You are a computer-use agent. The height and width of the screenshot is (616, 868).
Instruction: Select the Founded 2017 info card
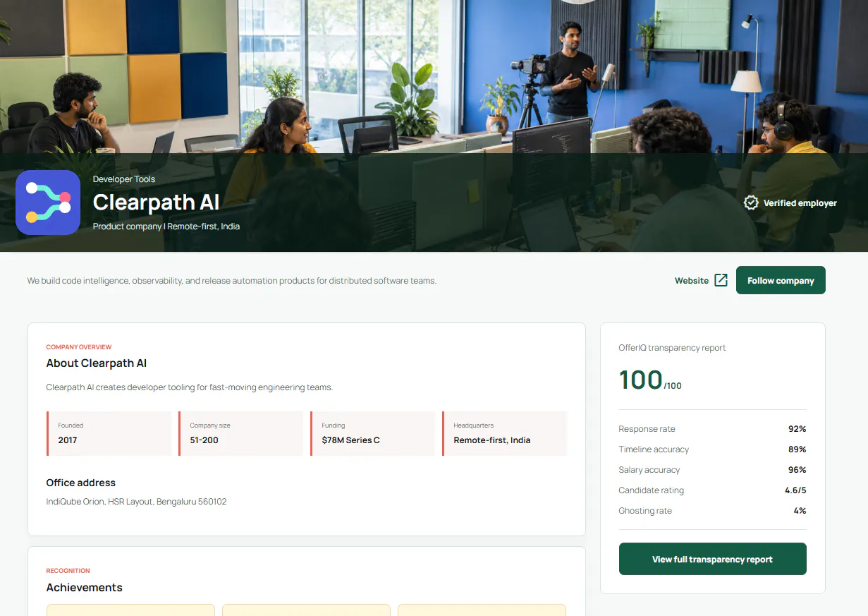point(109,433)
